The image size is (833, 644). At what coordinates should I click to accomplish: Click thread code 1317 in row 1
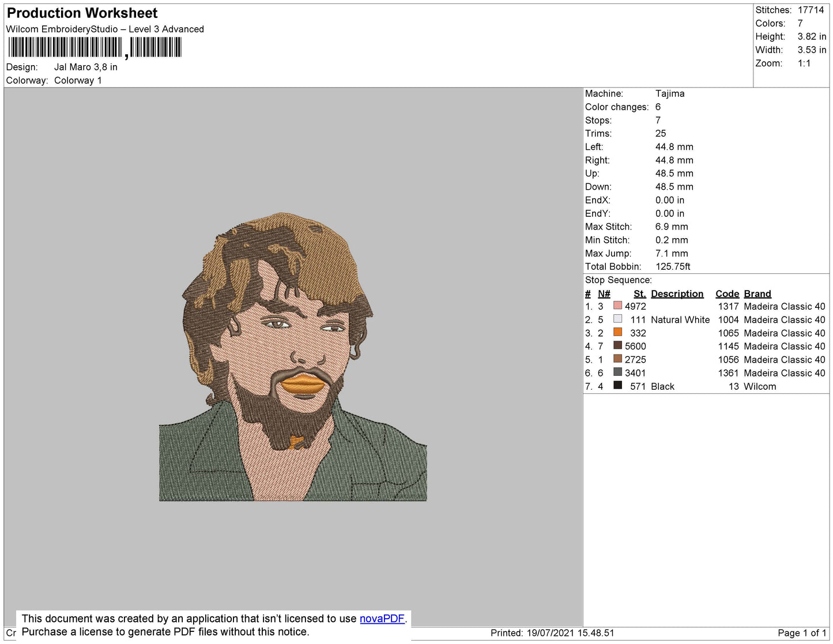[729, 306]
